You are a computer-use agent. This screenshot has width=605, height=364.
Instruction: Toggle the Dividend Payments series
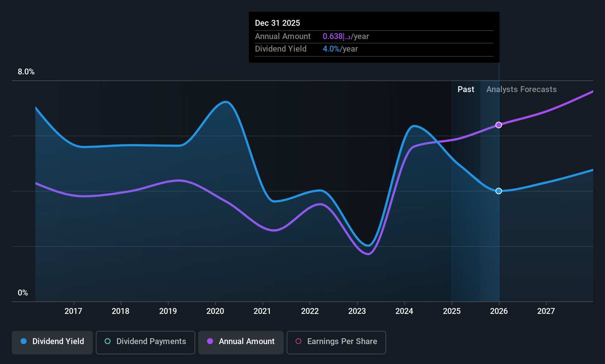(x=146, y=342)
